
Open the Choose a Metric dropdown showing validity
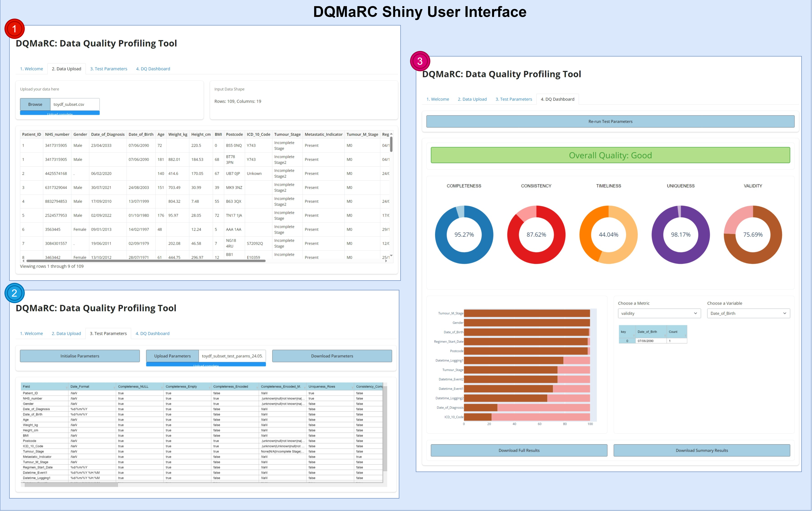(659, 313)
